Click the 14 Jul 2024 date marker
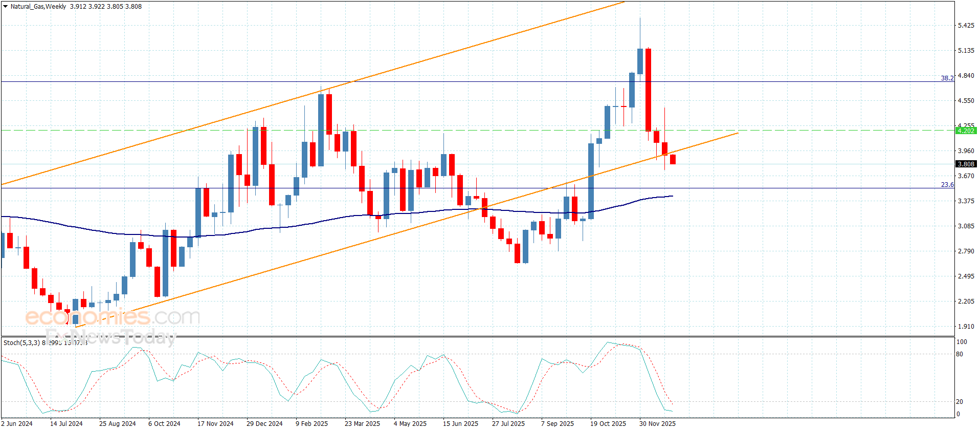The width and height of the screenshot is (980, 430). coord(66,423)
